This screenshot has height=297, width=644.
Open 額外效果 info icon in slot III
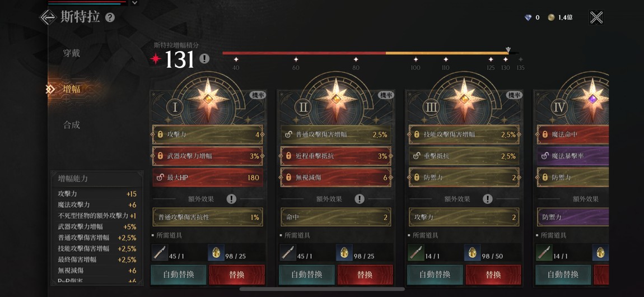coord(488,199)
